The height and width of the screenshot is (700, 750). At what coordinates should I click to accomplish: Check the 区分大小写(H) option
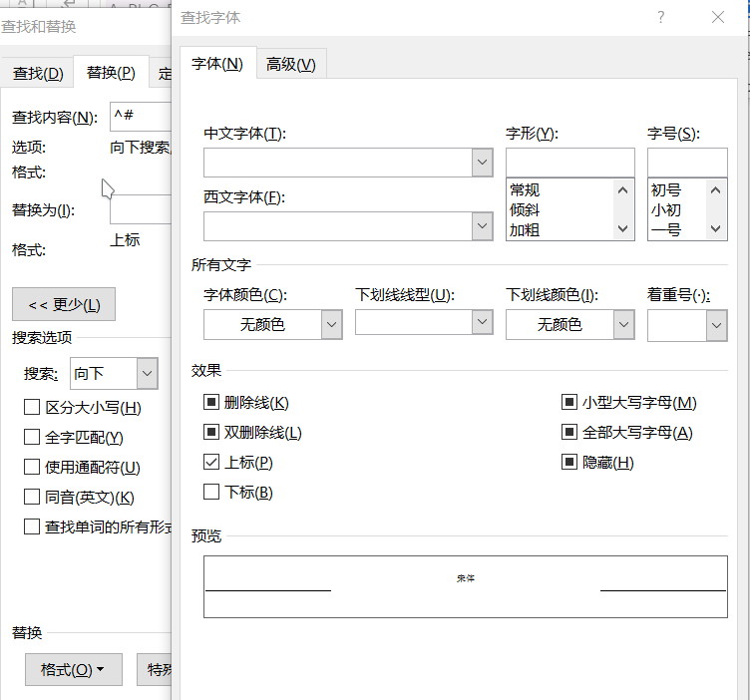pyautogui.click(x=32, y=408)
